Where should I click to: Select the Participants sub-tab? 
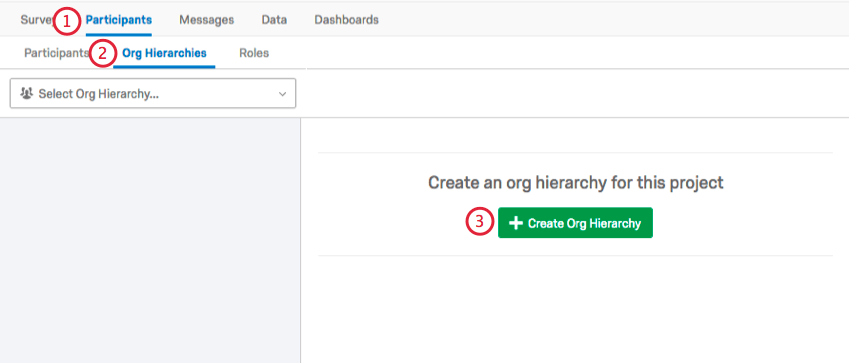click(x=56, y=53)
